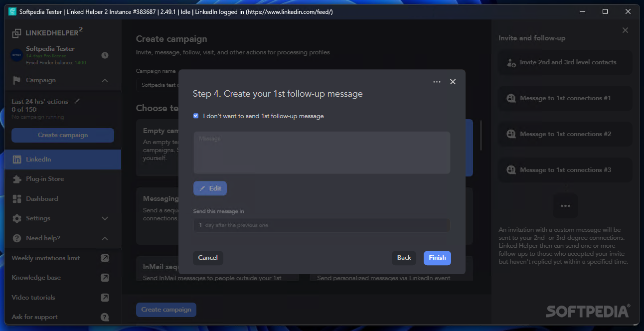Click the Email Finder balance 1400 text
This screenshot has height=331, width=644.
pyautogui.click(x=56, y=63)
